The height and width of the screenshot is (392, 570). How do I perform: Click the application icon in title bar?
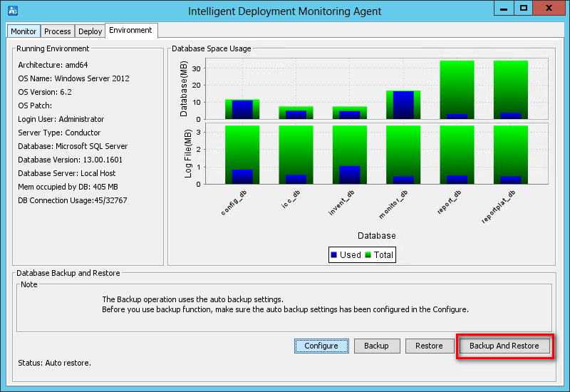[13, 11]
